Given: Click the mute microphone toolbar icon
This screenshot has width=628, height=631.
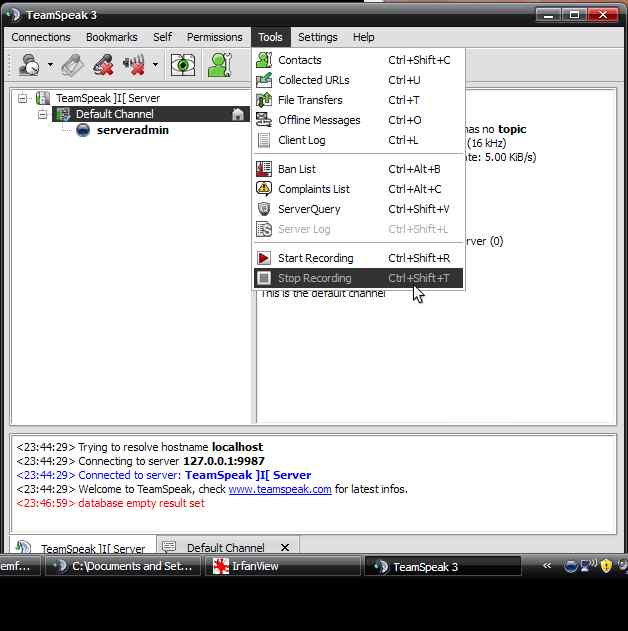Looking at the screenshot, I should [x=103, y=65].
